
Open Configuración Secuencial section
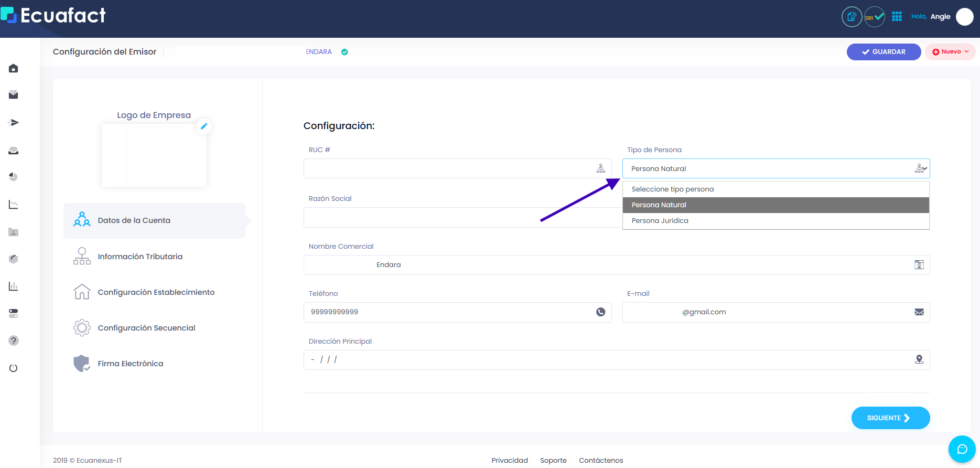click(146, 328)
